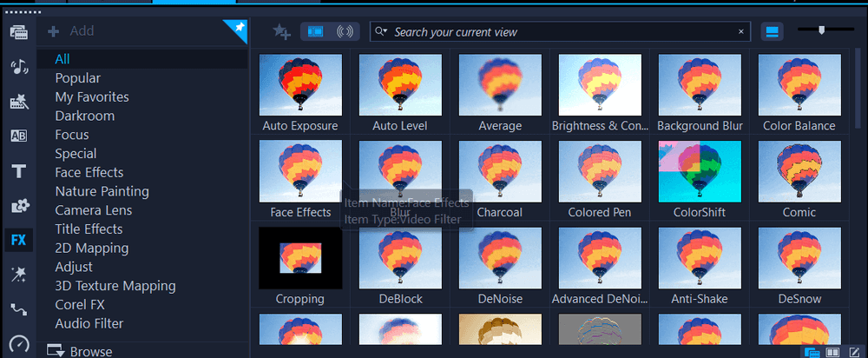Viewport: 868px width, 358px height.
Task: Toggle the show video filters button
Action: pos(315,31)
